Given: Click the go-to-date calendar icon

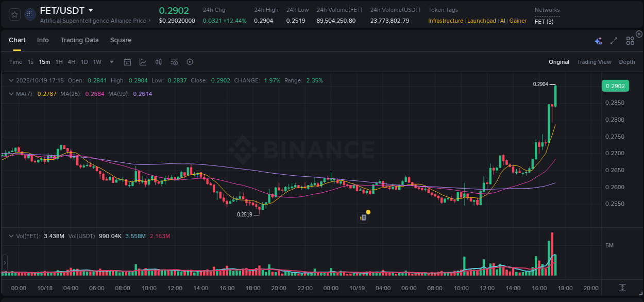Looking at the screenshot, I should (x=127, y=62).
